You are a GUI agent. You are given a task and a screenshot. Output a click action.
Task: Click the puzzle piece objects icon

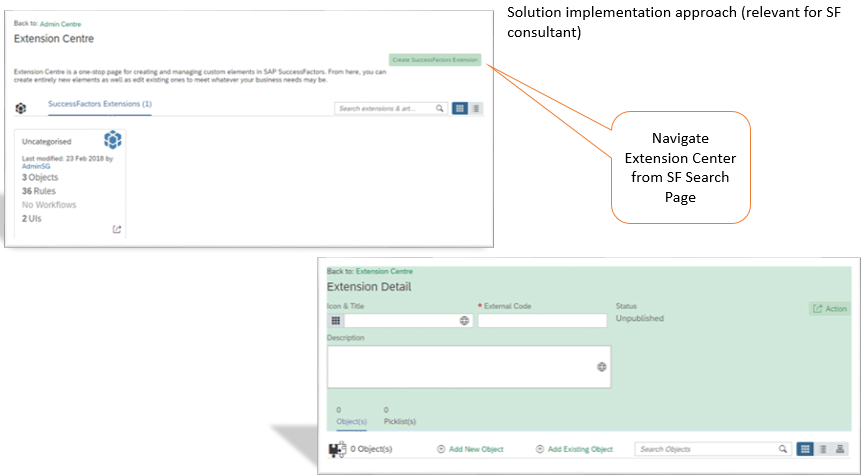[337, 450]
